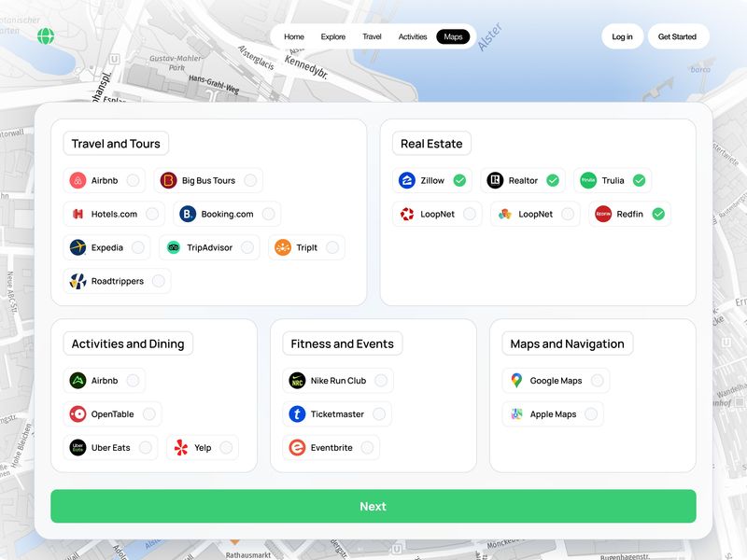This screenshot has width=747, height=560.
Task: Click the green globe logo
Action: click(x=46, y=35)
